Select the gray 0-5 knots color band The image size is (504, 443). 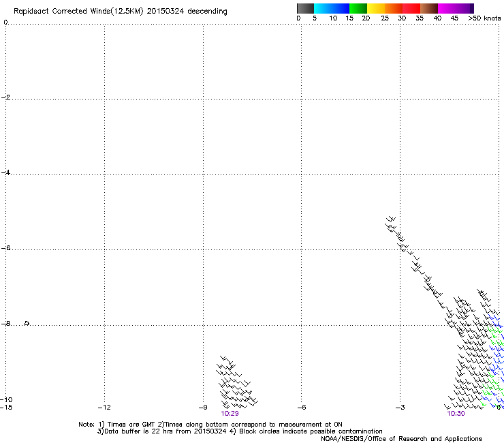(305, 8)
